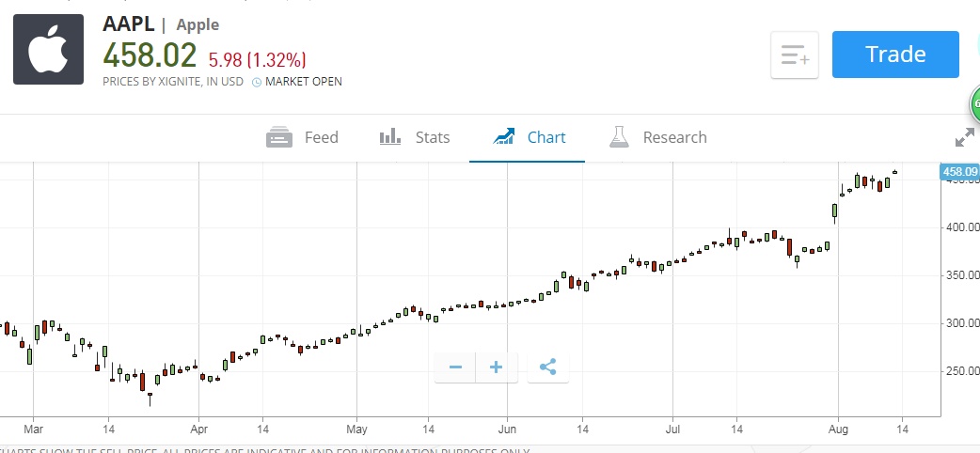Click the Apple logo thumbnail
This screenshot has height=453, width=980.
pos(49,50)
